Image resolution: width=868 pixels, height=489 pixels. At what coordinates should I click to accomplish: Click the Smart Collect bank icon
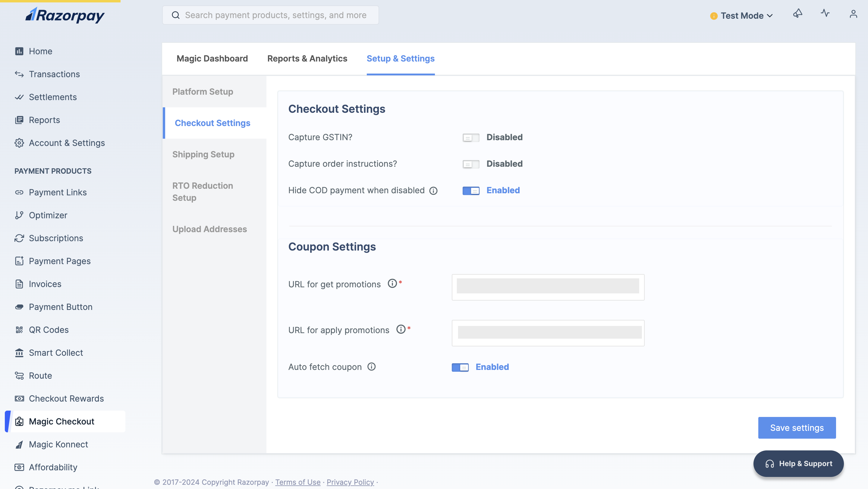tap(19, 353)
